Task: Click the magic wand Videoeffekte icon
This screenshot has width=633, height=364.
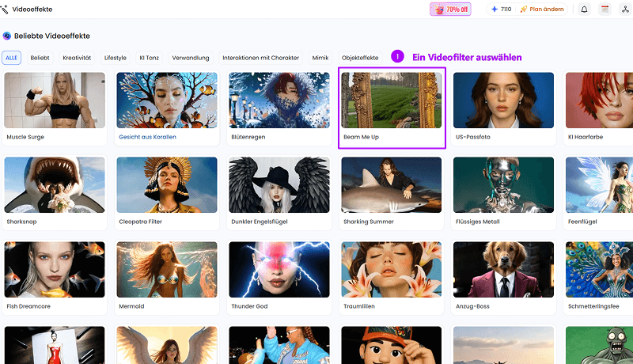Action: click(x=5, y=9)
